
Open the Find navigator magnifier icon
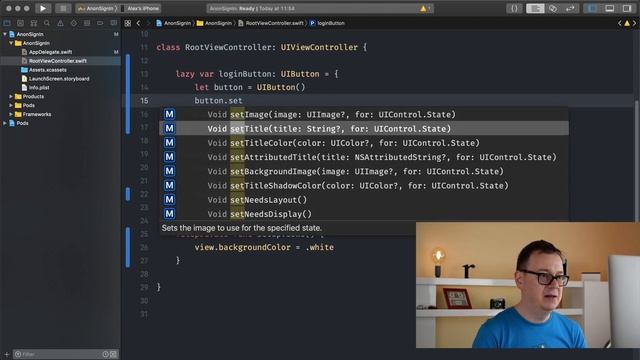coord(47,23)
